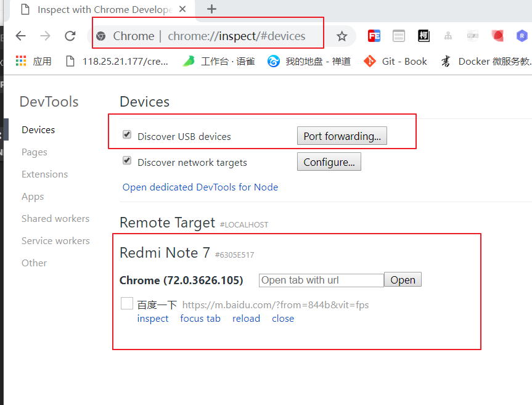The width and height of the screenshot is (532, 405).
Task: Open the Docker 微服务教 bookmark
Action: point(486,62)
